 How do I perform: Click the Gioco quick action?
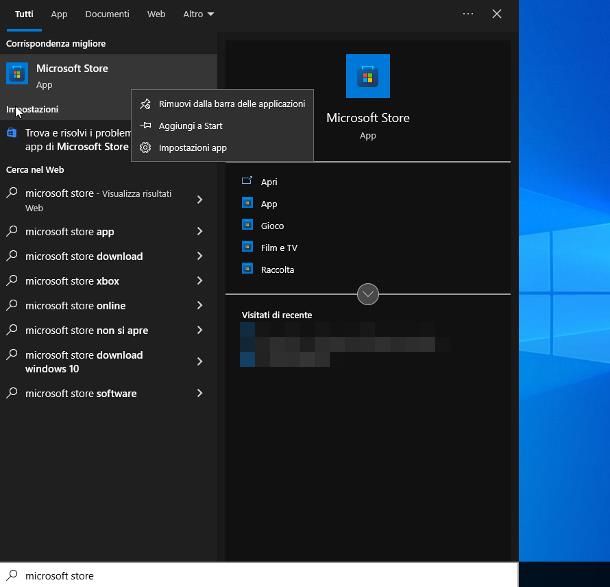tap(272, 226)
